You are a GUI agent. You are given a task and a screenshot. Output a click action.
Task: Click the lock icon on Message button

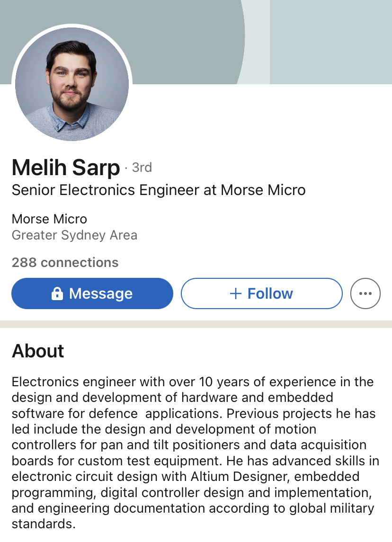point(57,293)
